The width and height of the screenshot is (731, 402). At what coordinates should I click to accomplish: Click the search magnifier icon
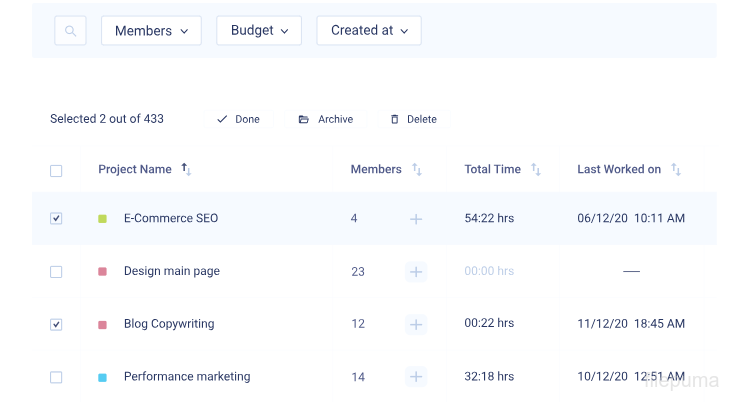pyautogui.click(x=70, y=31)
